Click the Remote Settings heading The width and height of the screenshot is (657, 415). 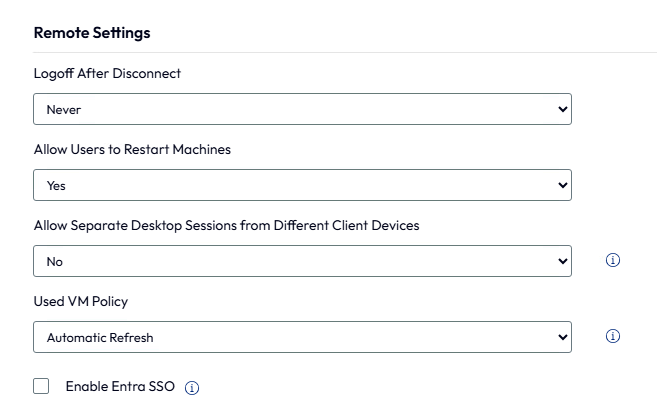click(92, 33)
